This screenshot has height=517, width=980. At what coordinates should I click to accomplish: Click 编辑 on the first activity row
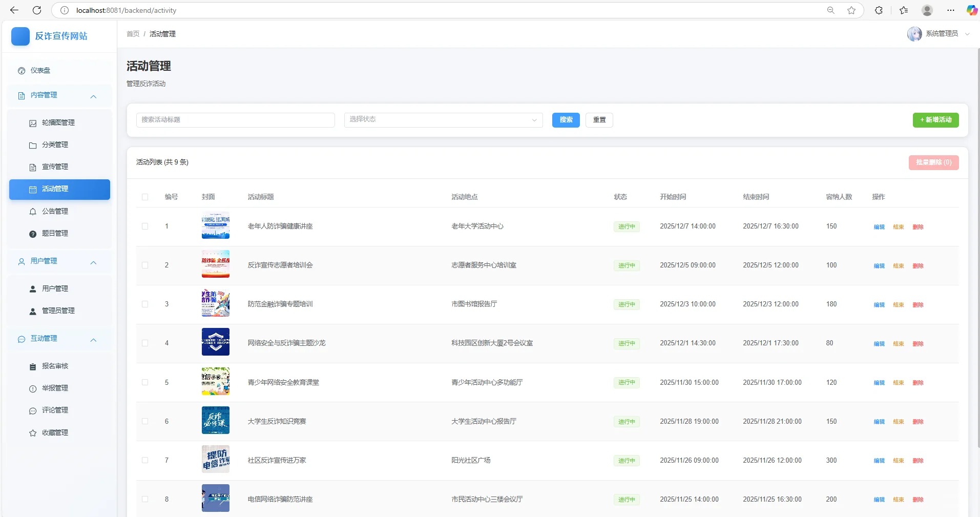coord(879,226)
